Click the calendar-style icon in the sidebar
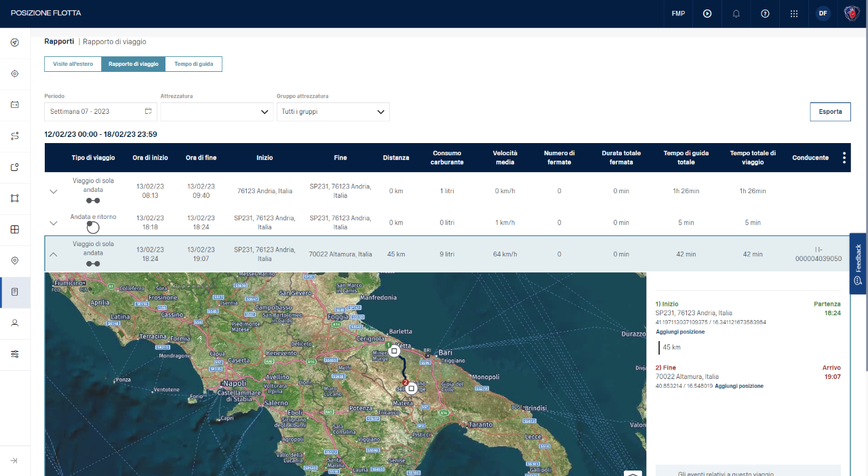The width and height of the screenshot is (868, 476). (15, 105)
